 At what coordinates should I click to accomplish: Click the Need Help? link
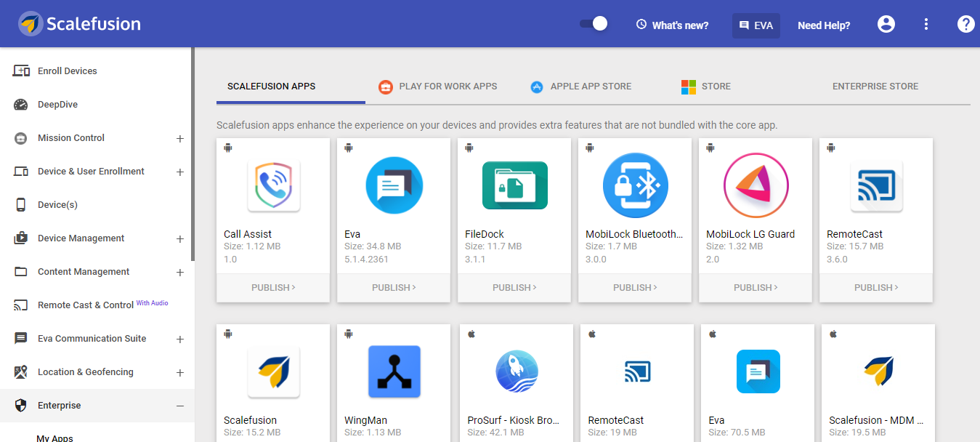(824, 25)
